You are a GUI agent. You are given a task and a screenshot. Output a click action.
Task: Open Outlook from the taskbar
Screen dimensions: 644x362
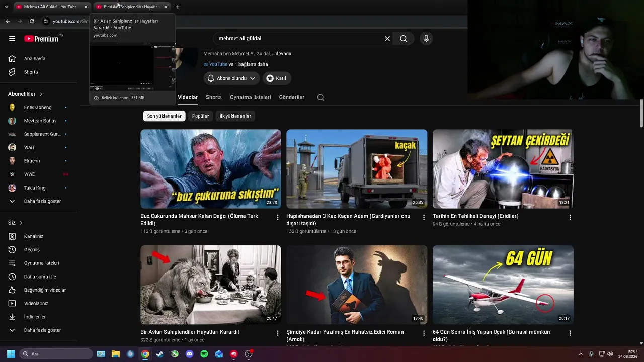pyautogui.click(x=219, y=354)
